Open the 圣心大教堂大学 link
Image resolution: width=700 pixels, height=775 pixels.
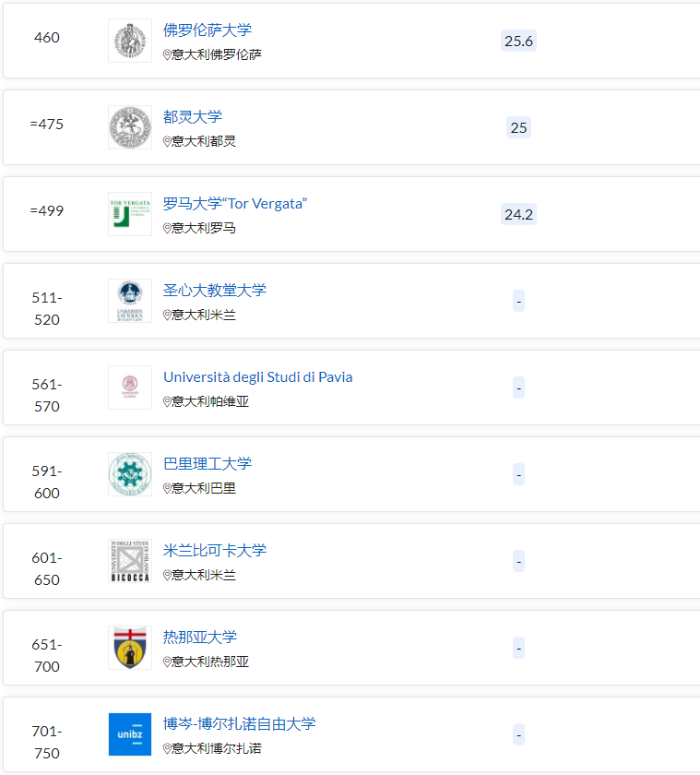click(x=215, y=290)
